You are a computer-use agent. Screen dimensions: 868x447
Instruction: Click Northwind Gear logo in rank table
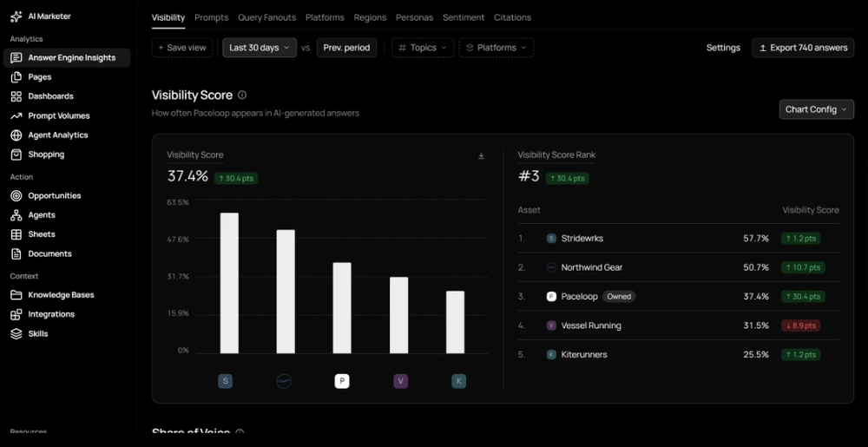(x=551, y=267)
